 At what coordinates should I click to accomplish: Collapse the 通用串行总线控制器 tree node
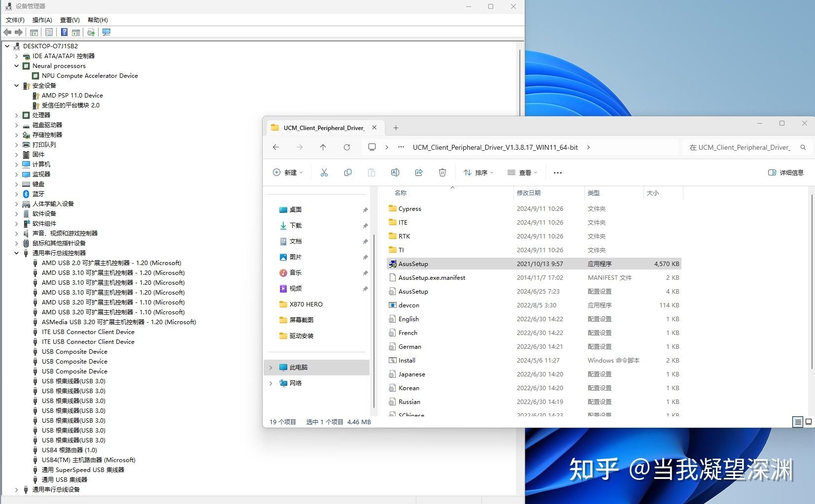coord(17,253)
